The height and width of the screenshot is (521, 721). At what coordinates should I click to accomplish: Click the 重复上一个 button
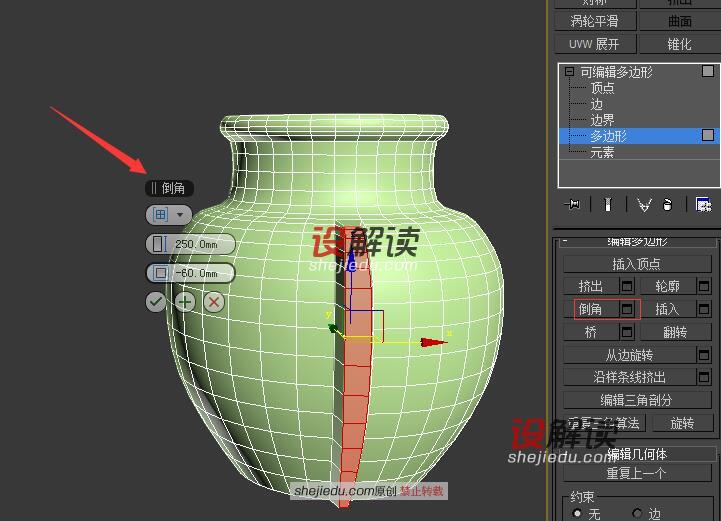[637, 473]
